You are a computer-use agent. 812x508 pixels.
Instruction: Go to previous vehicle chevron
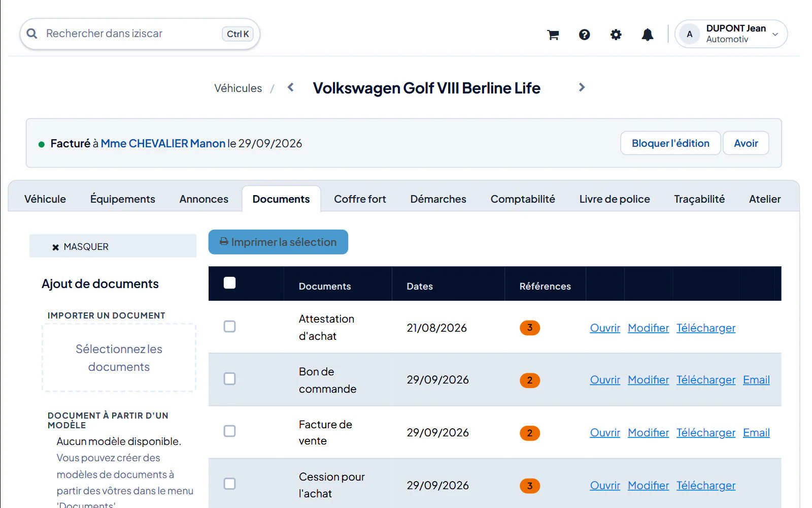coord(291,87)
